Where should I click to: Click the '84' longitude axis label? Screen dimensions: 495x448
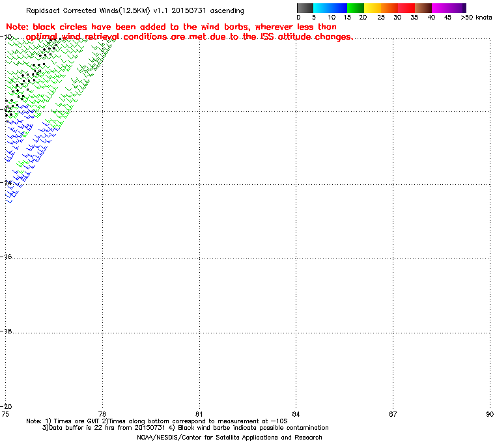click(x=296, y=414)
